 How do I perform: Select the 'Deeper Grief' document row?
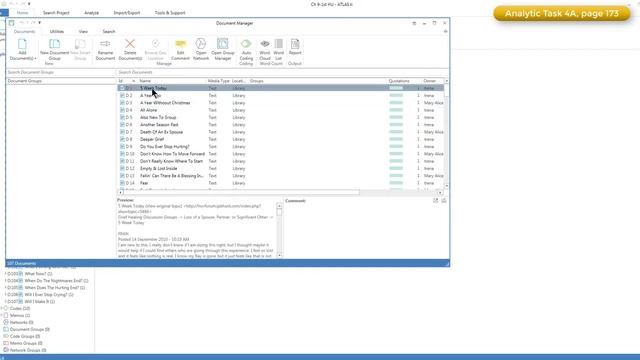(280, 139)
